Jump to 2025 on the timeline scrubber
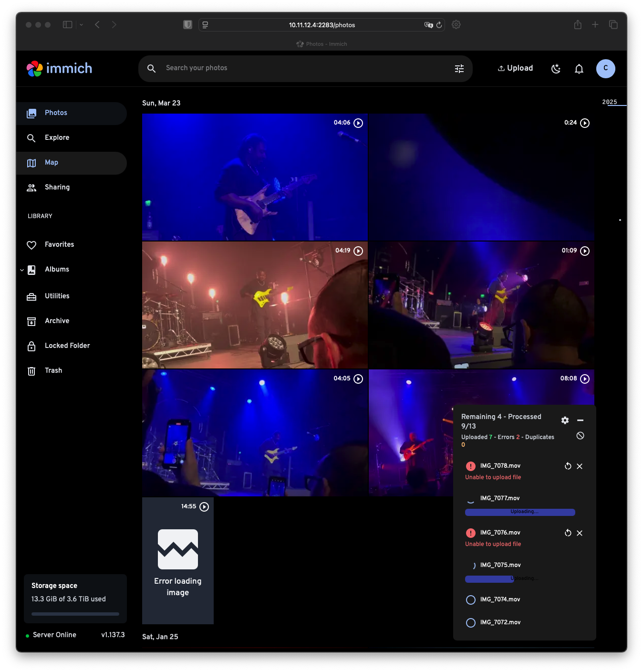643x672 pixels. 610,102
